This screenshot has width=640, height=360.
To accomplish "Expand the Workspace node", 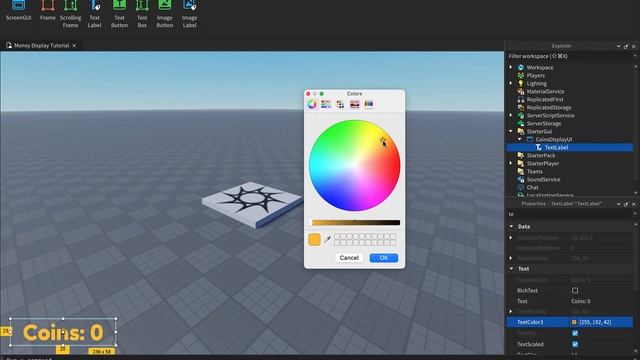I will click(x=511, y=67).
